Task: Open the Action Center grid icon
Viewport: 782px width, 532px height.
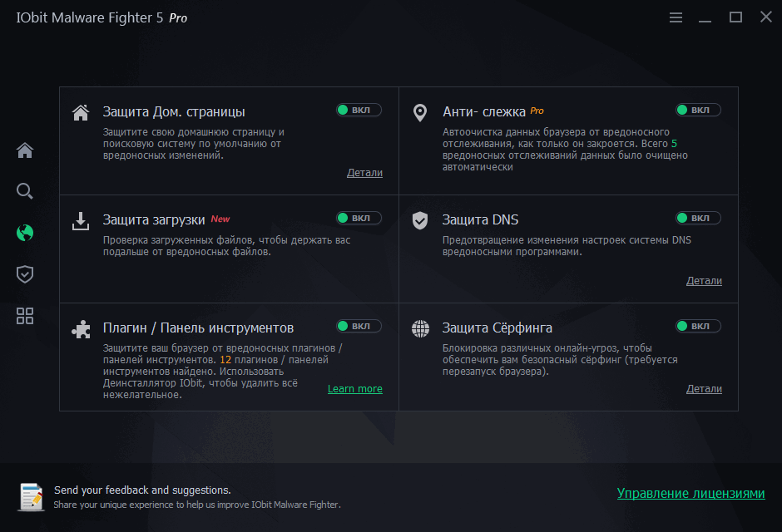Action: click(24, 315)
